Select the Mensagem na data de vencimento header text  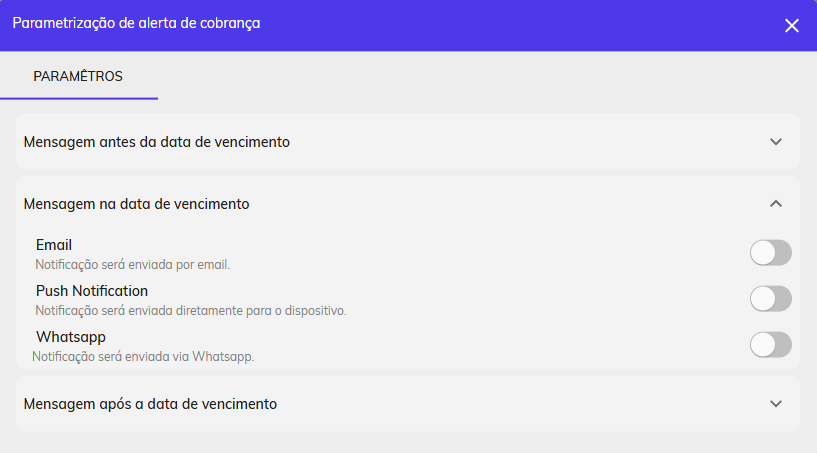[137, 204]
